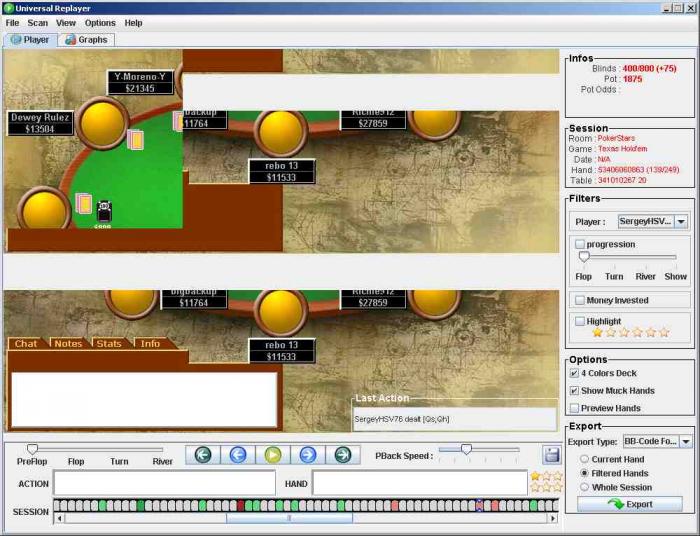Click session scrollbar right arrow
Screen dimensions: 700x536
(553, 518)
